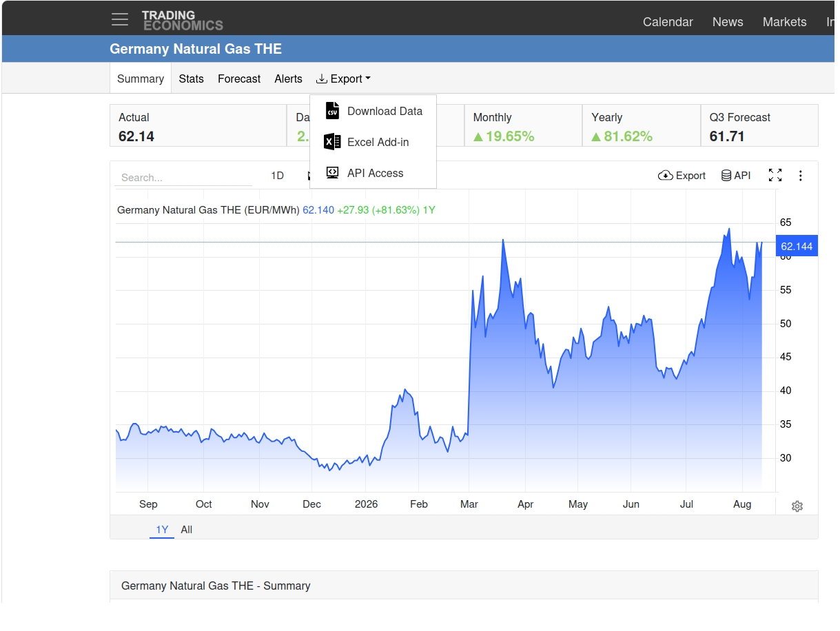Click the chart API database icon

click(726, 176)
